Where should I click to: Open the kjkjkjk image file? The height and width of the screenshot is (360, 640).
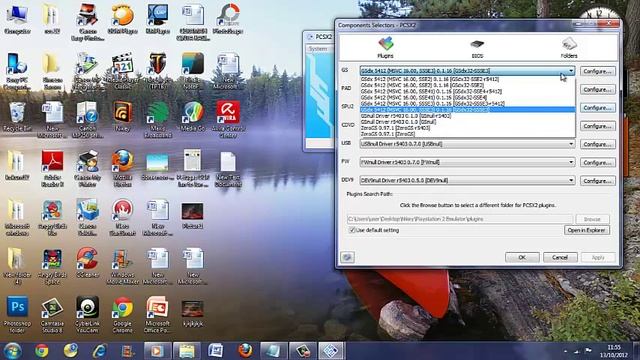(193, 313)
